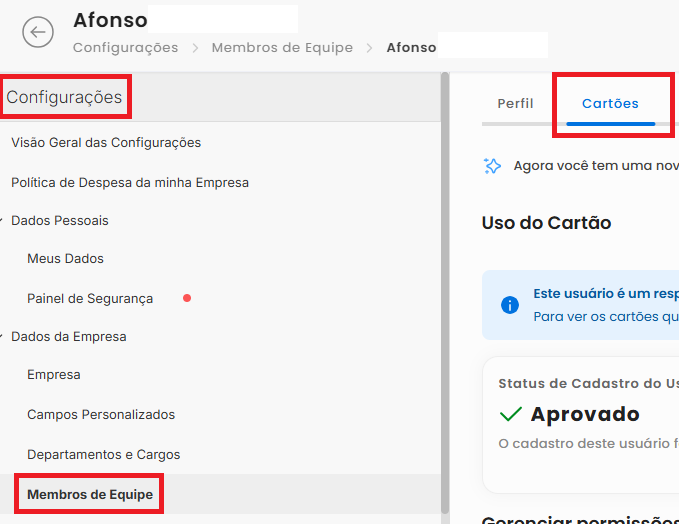The height and width of the screenshot is (524, 679).
Task: Open Departamentos e Cargos
Action: pyautogui.click(x=103, y=455)
